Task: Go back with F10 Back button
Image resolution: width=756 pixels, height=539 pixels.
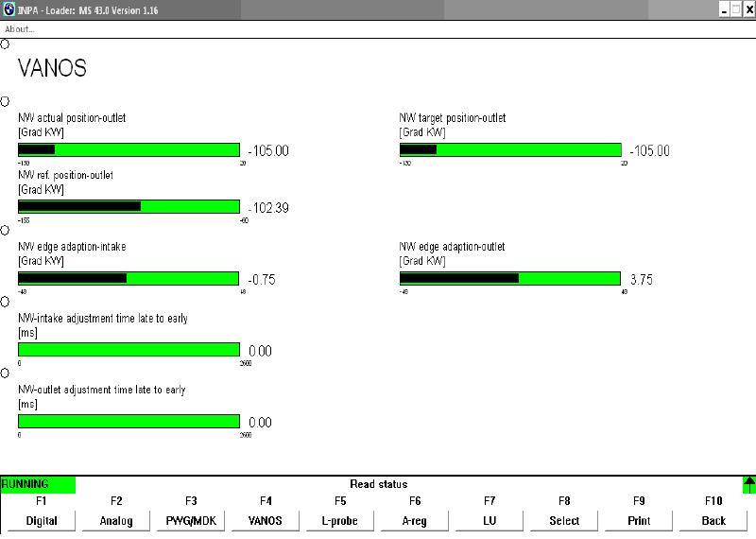Action: (713, 521)
